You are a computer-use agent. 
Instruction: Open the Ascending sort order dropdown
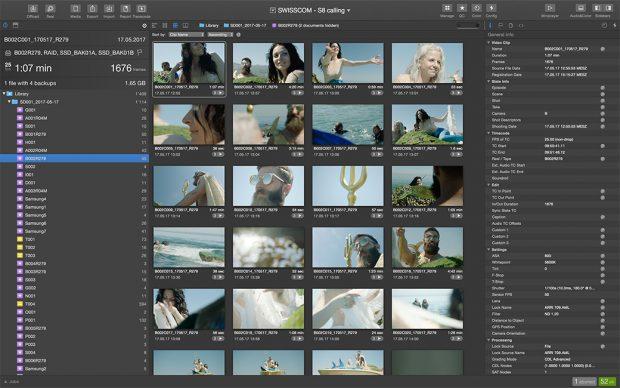[221, 35]
